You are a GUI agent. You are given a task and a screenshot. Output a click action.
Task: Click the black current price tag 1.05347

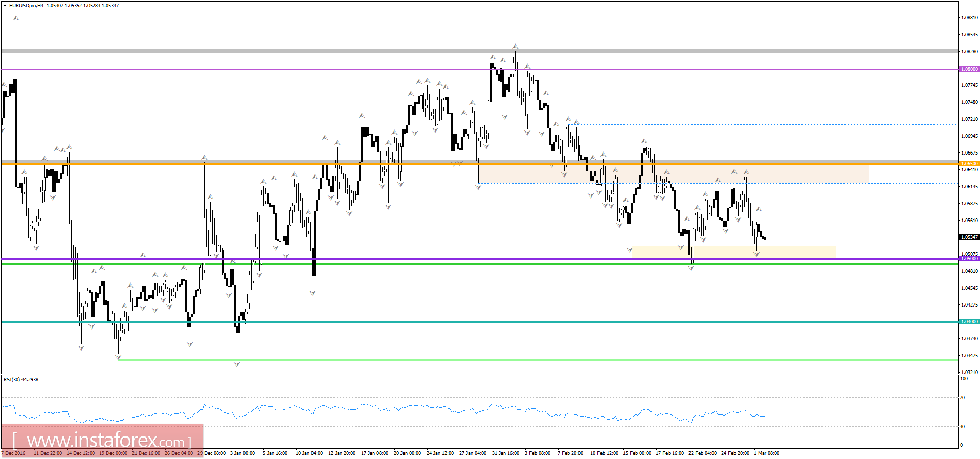coord(969,237)
